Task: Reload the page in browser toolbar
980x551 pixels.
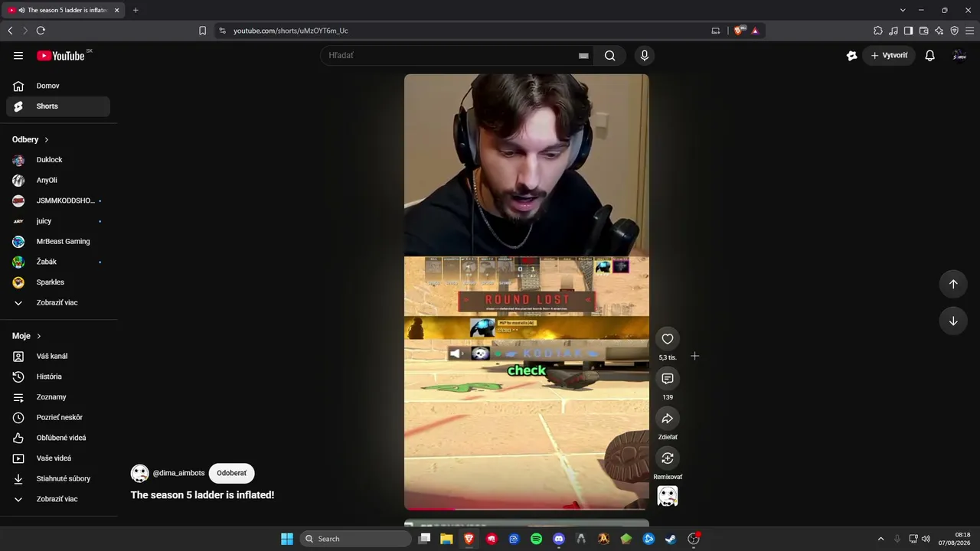Action: point(41,31)
